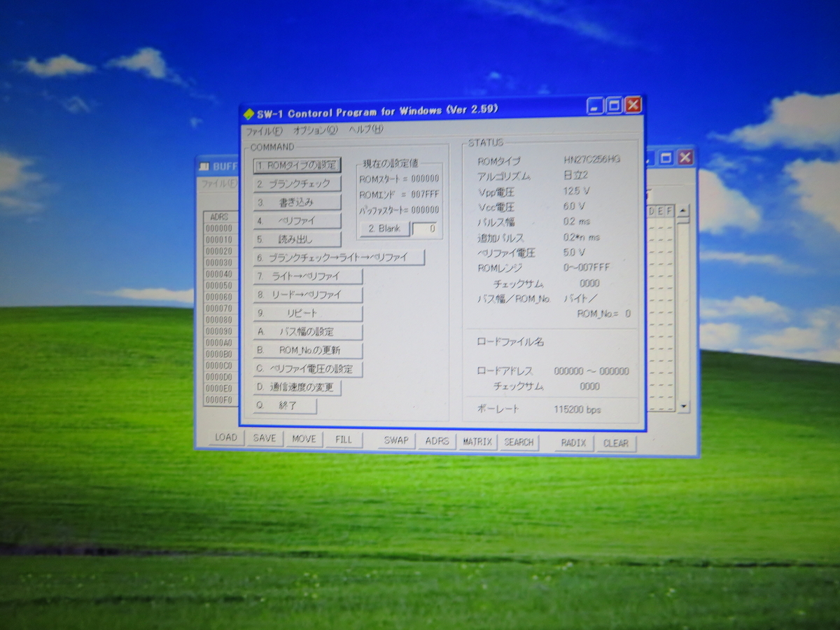Click the 4. ベリファイ button
Viewport: 840px width, 630px height.
click(297, 220)
